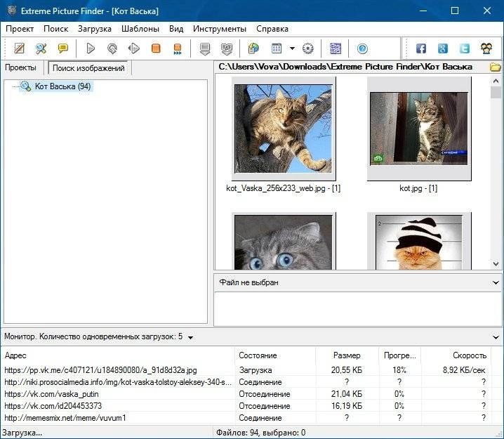Click the 21,04 КБ size value

tap(347, 394)
